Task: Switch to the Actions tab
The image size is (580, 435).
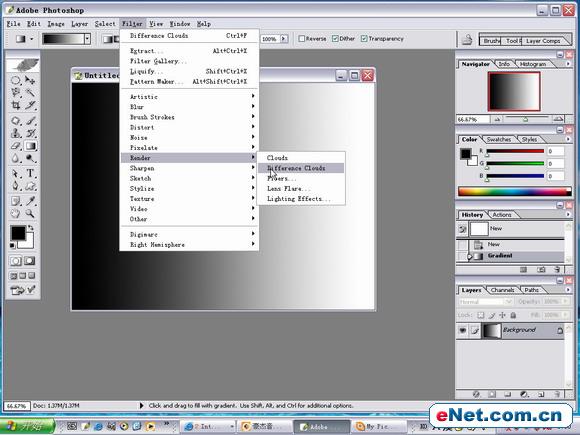Action: tap(502, 215)
